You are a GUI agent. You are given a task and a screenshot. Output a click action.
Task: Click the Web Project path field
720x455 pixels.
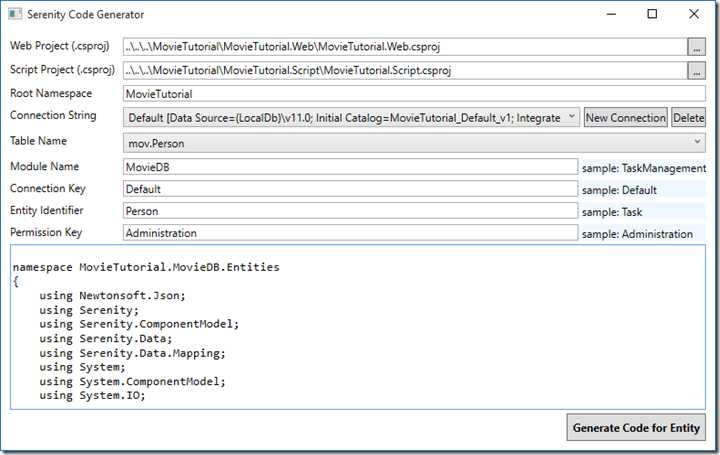click(x=405, y=47)
